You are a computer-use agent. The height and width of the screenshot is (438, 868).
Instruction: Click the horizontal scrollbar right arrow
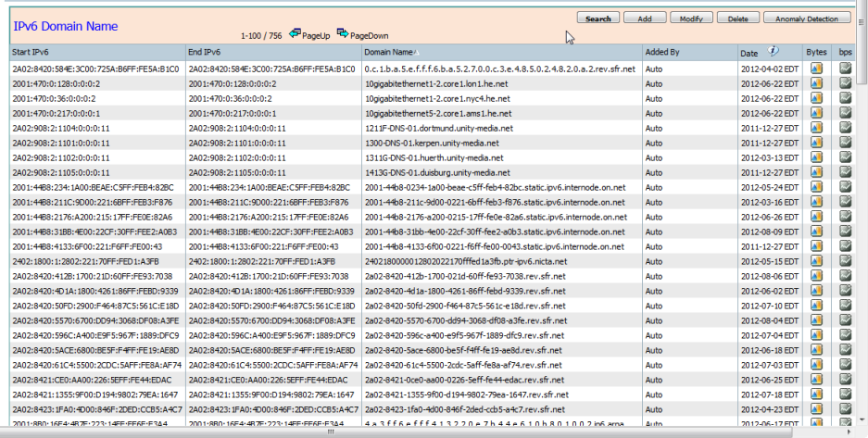pyautogui.click(x=850, y=432)
